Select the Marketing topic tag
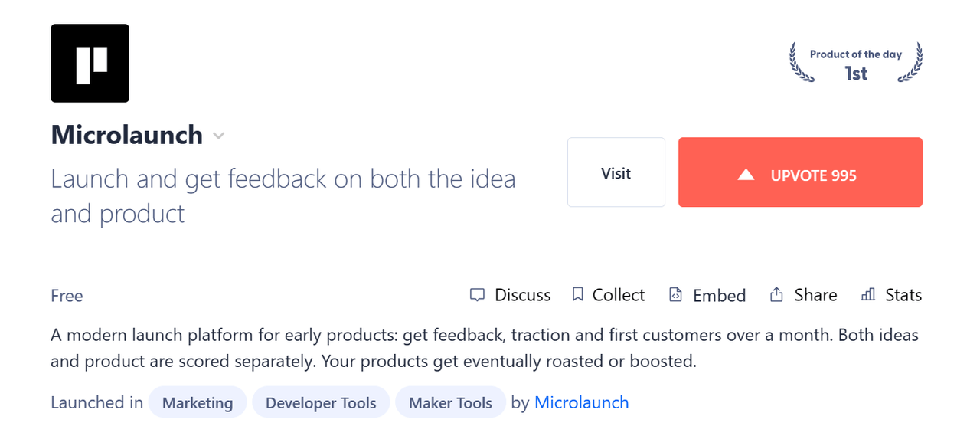Viewport: 980px width, 436px height. (198, 402)
